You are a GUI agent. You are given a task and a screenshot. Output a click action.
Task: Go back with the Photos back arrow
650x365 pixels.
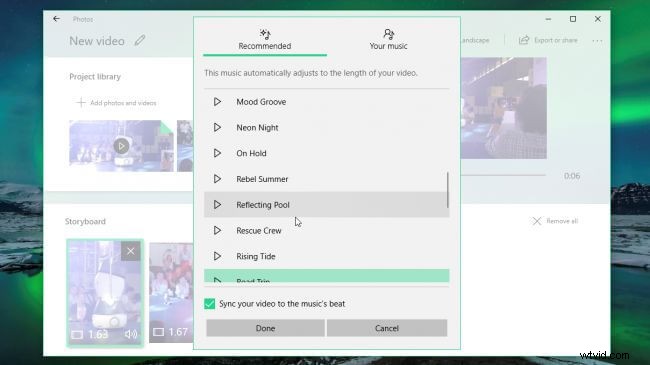point(56,19)
